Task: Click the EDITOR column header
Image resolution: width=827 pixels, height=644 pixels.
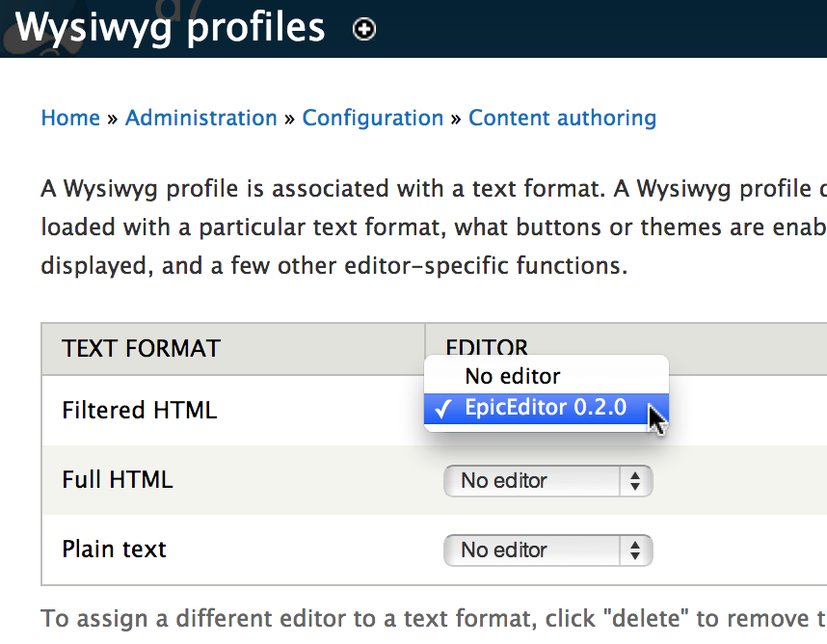Action: point(488,348)
